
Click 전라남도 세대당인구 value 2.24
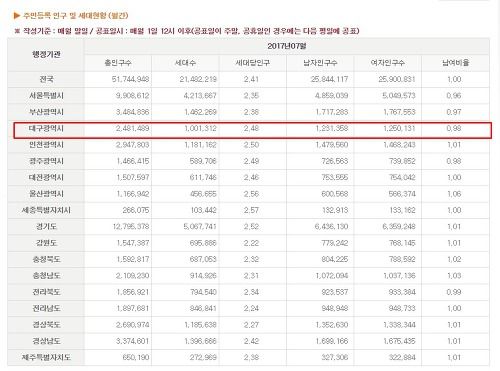pos(251,308)
